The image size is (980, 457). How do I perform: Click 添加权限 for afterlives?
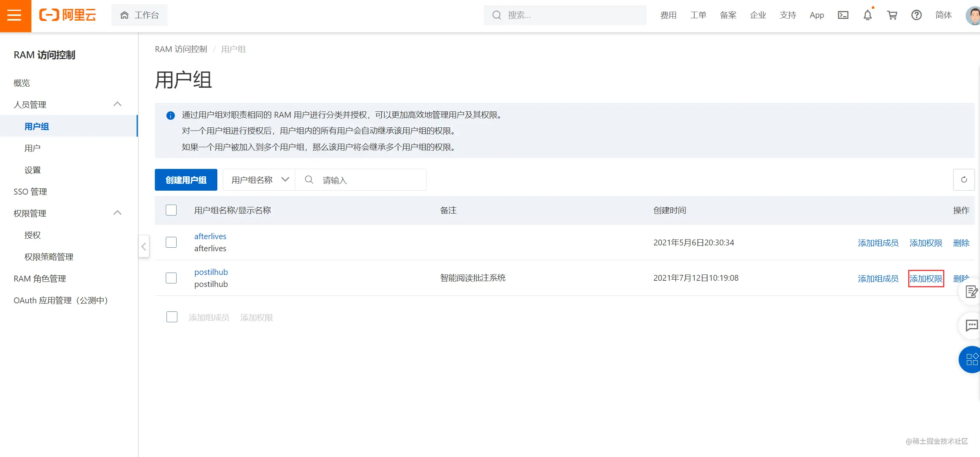926,243
